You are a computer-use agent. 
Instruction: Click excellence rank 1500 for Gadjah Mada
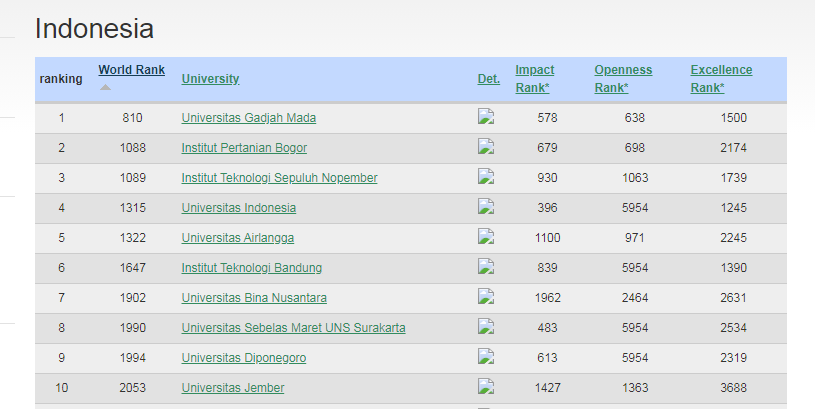coord(733,118)
